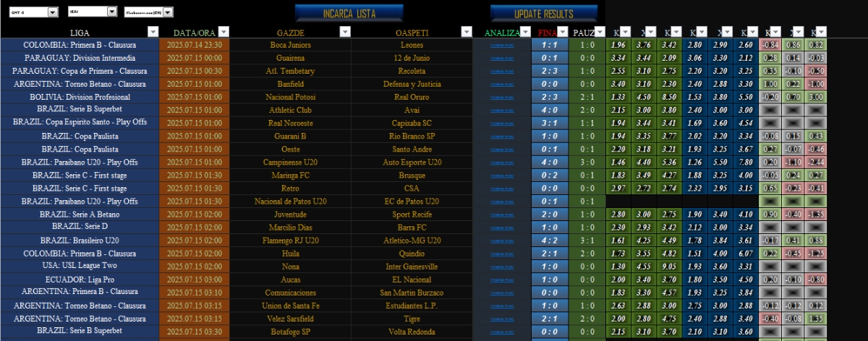The width and height of the screenshot is (868, 341).
Task: Click the PAUZA column filter arrow
Action: coord(600,32)
